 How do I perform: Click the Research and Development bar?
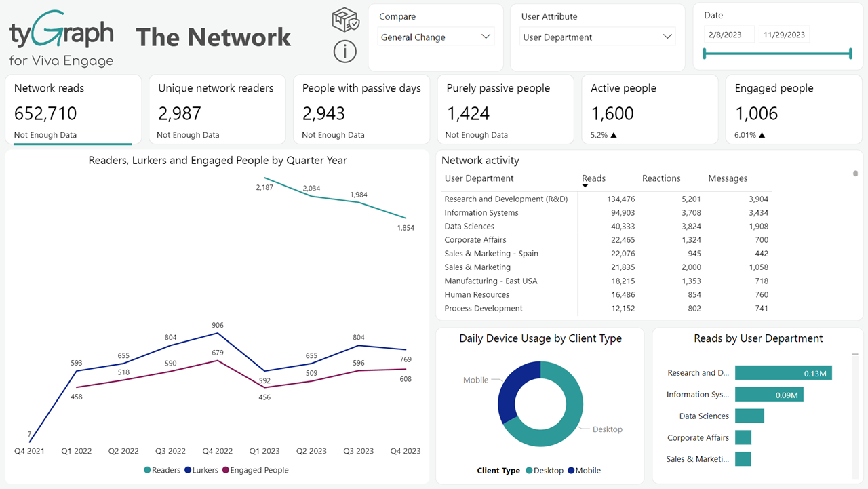[783, 373]
